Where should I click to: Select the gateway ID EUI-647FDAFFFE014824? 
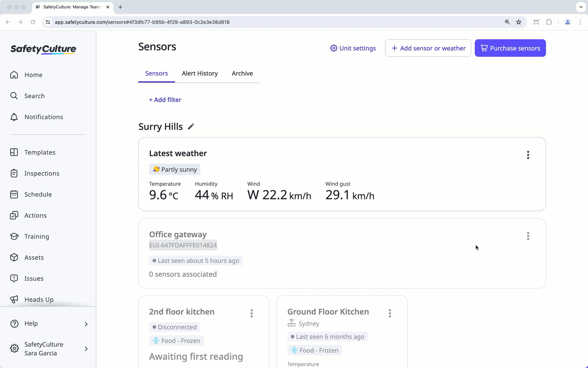[x=183, y=245]
